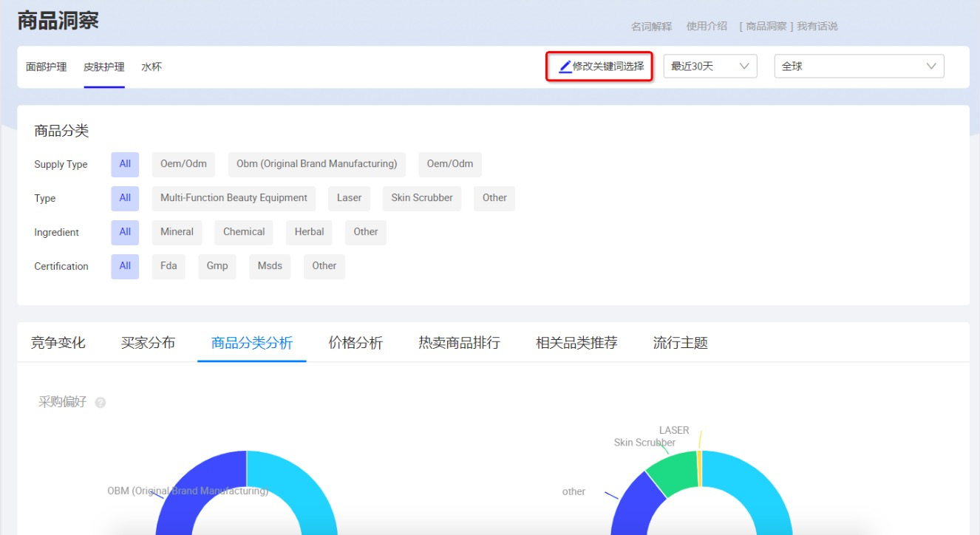Switch to the 流行主题 tab
Viewport: 980px width, 535px height.
click(x=680, y=343)
